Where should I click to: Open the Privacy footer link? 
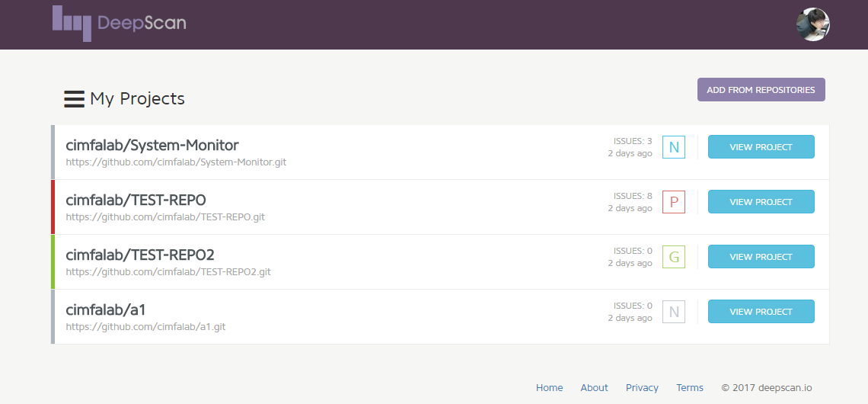click(642, 388)
